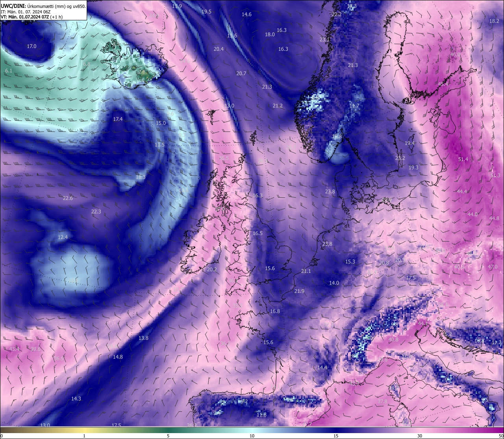Image resolution: width=504 pixels, height=439 pixels.
Task: Click the 18.0 value on the map
Action: [270, 35]
